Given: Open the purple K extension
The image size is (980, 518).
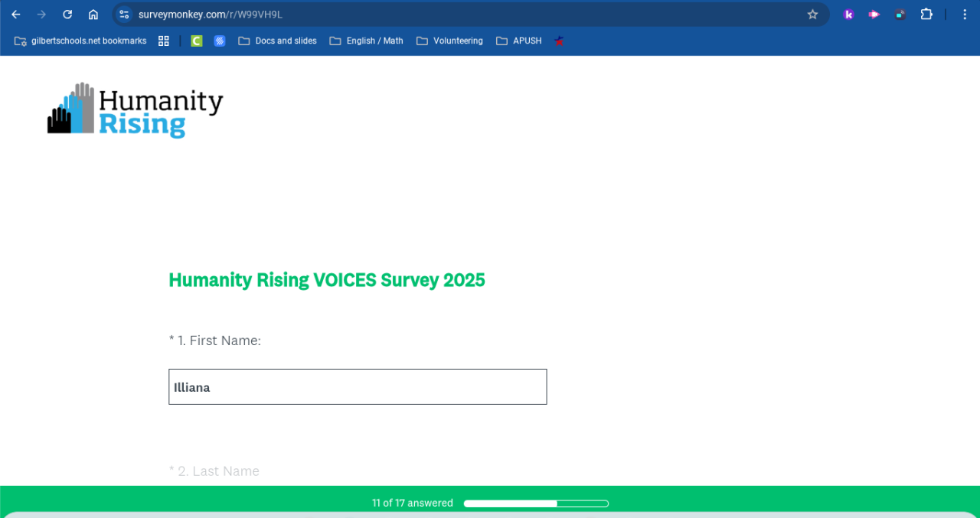Looking at the screenshot, I should pyautogui.click(x=848, y=15).
